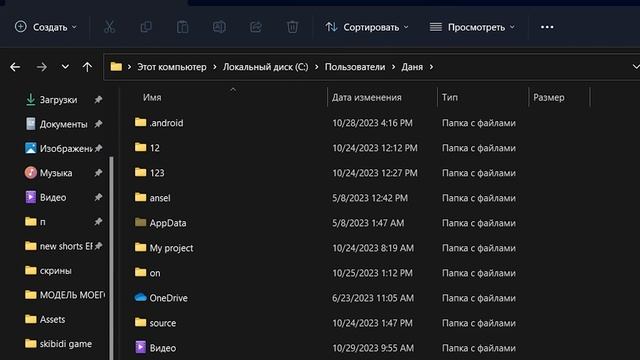
Task: Sort by the Имя column header
Action: coord(152,98)
